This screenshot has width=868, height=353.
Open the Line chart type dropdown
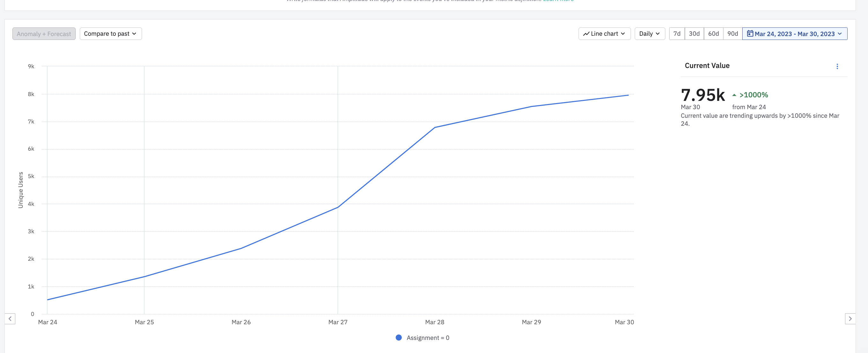pyautogui.click(x=604, y=34)
